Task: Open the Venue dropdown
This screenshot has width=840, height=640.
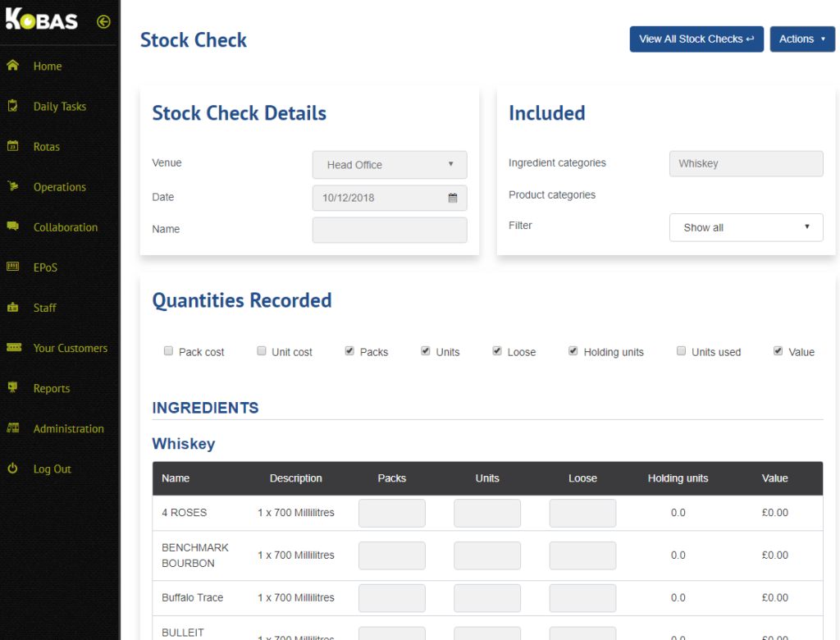Action: pyautogui.click(x=390, y=165)
